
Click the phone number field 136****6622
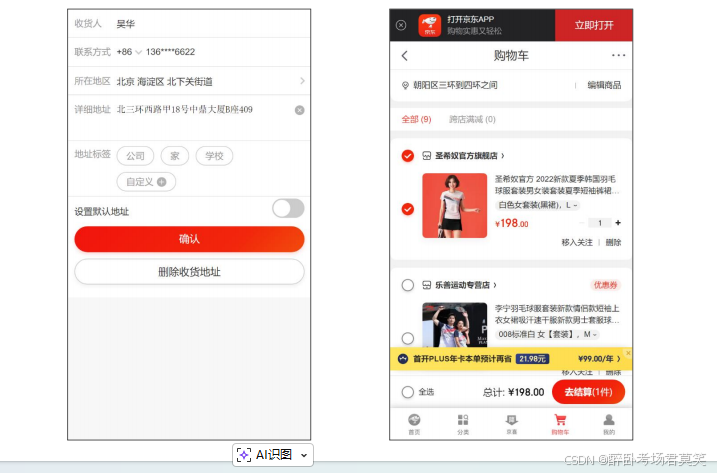coord(170,52)
